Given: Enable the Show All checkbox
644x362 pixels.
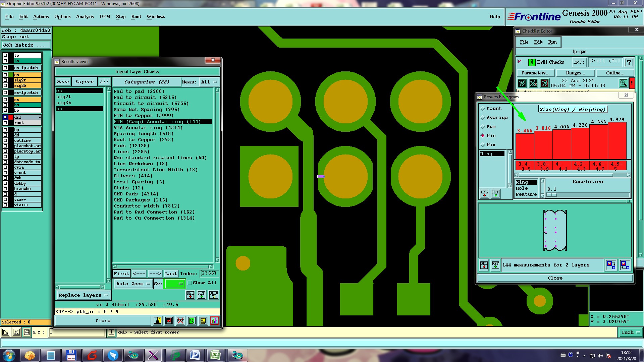Looking at the screenshot, I should click(x=190, y=283).
